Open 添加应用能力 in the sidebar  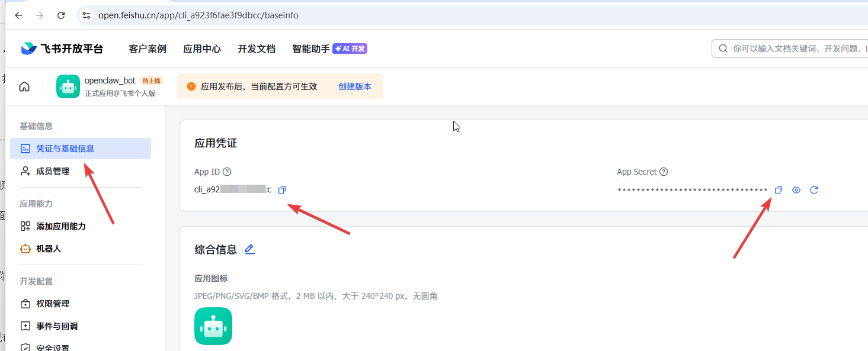coord(61,226)
